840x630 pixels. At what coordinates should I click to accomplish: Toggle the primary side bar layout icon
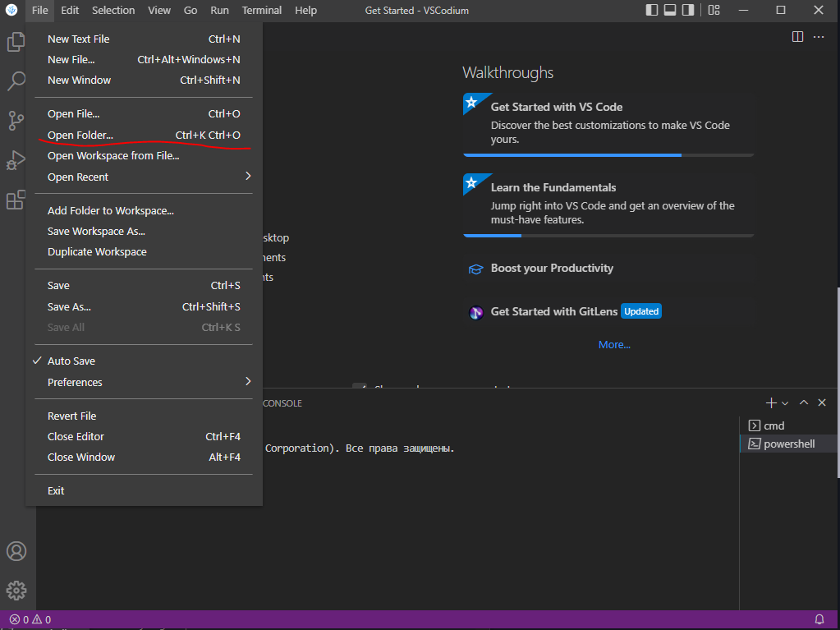pos(652,10)
